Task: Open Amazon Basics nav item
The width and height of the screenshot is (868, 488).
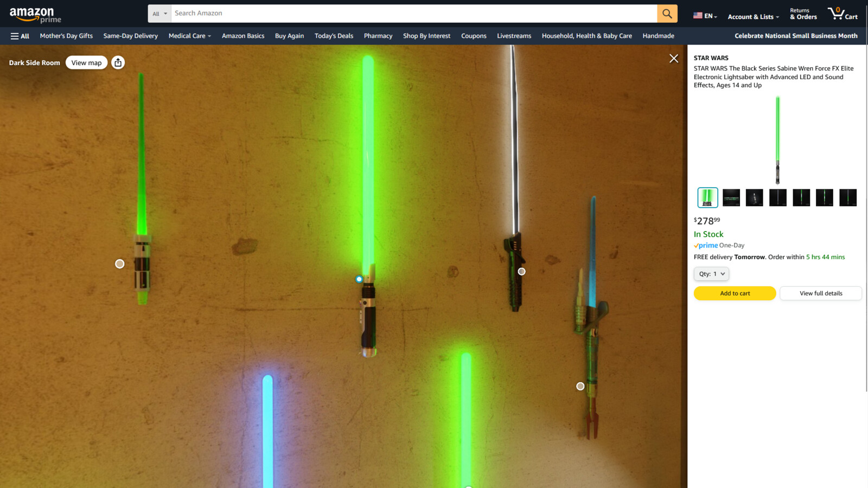Action: [243, 36]
